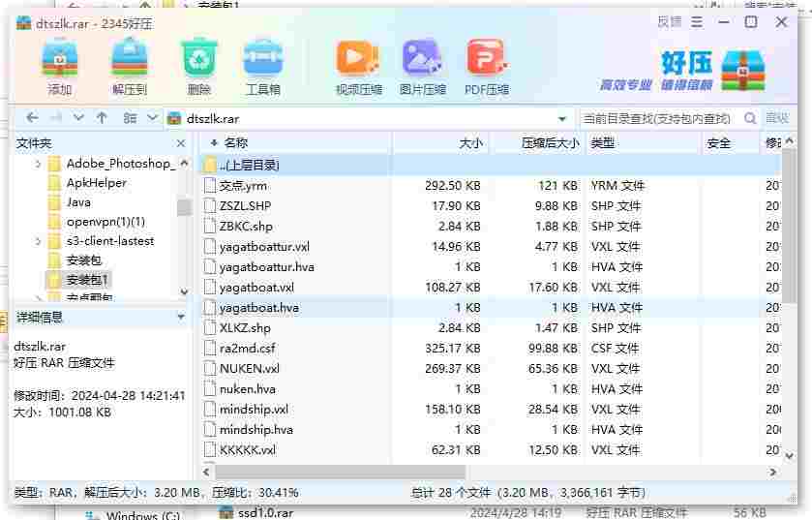Open the hamburger menu in title bar
The image size is (812, 520).
tap(697, 22)
